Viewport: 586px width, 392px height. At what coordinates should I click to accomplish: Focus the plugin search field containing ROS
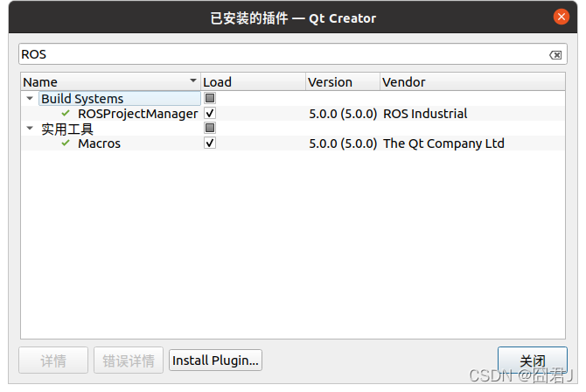280,54
